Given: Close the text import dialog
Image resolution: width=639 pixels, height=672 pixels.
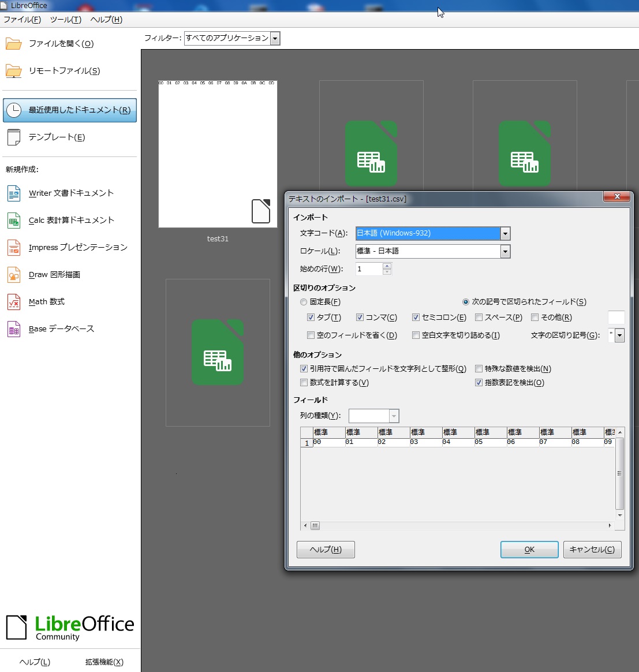Looking at the screenshot, I should [617, 196].
